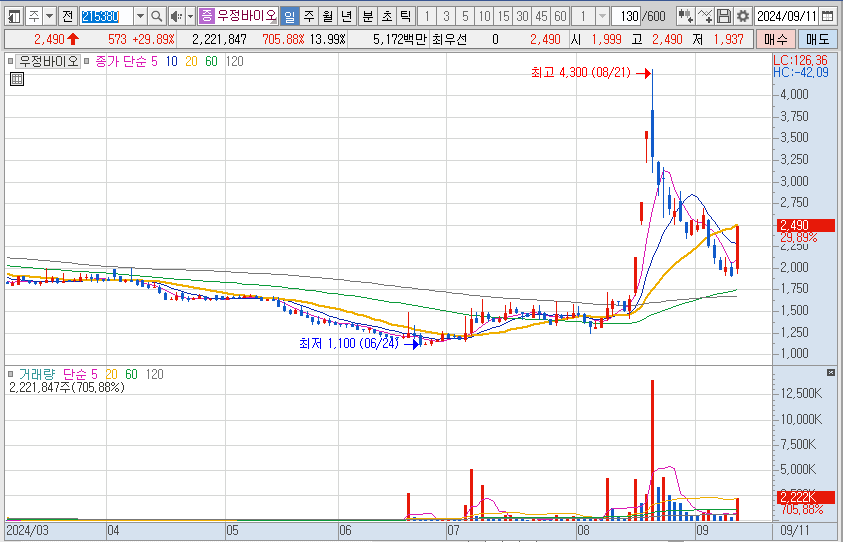
Task: Click the gray 120 price moving average label
Action: (234, 61)
